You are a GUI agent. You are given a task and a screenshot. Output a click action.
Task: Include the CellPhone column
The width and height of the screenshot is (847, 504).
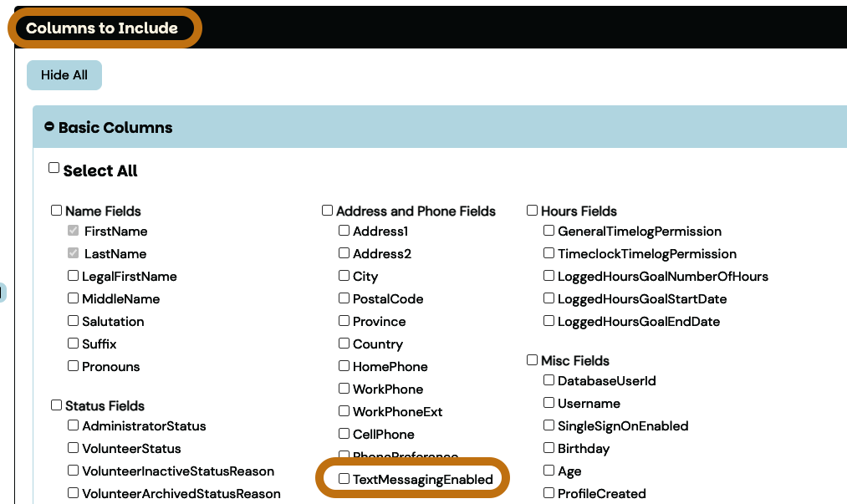click(344, 434)
